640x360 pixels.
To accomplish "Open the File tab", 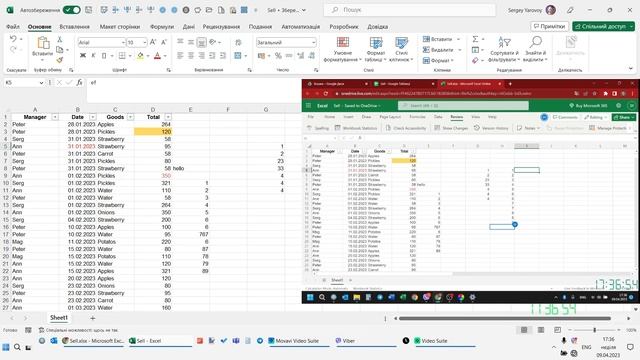I will click(13, 27).
